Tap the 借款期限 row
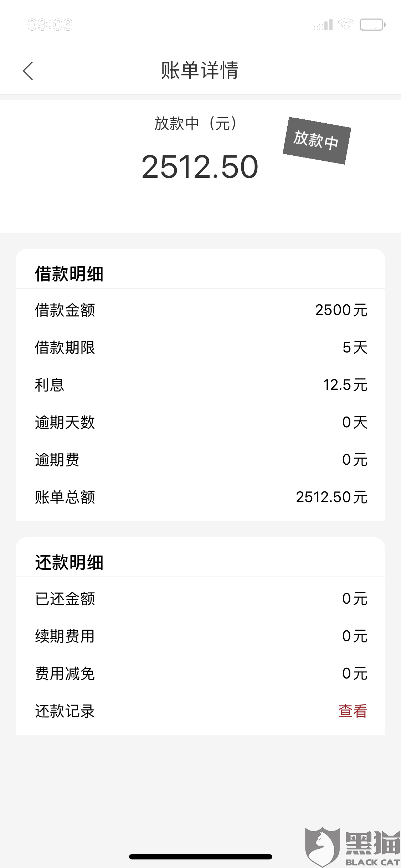Viewport: 401px width, 868px height. pos(200,347)
